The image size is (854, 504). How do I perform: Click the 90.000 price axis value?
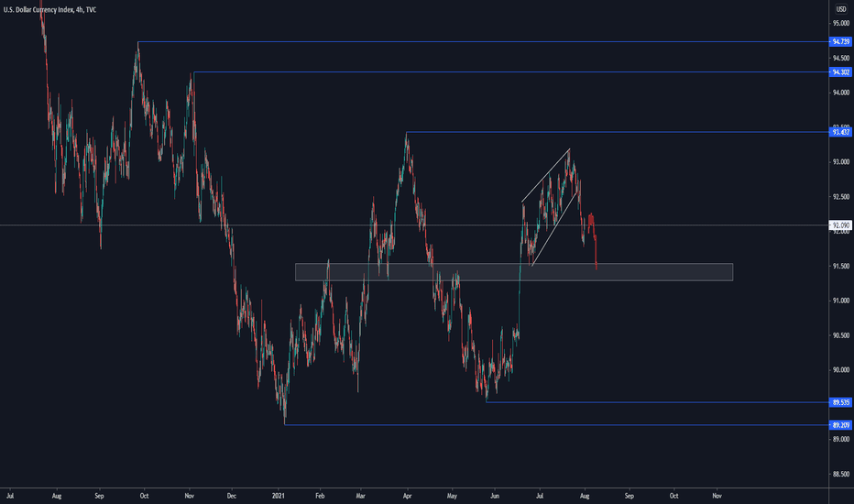[x=840, y=370]
